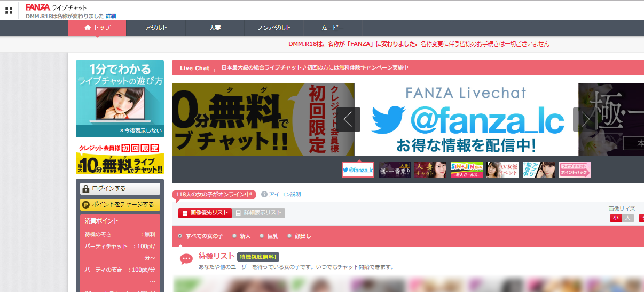Click the 待機視聴無料! badge
Image resolution: width=644 pixels, height=292 pixels.
pyautogui.click(x=258, y=257)
